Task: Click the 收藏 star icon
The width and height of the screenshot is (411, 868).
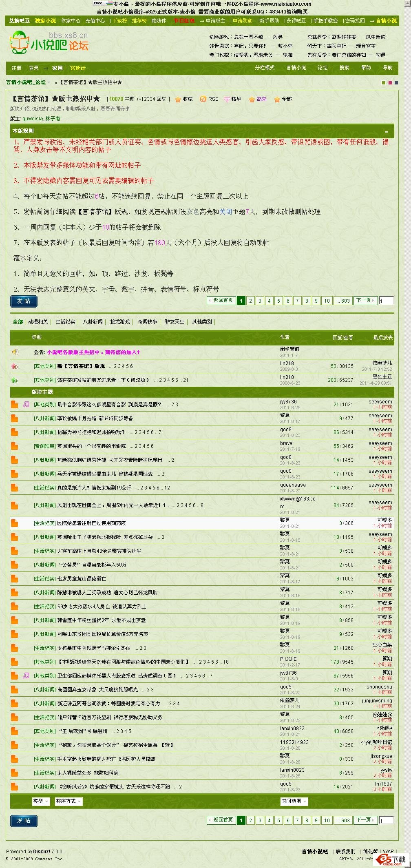Action: coord(178,99)
